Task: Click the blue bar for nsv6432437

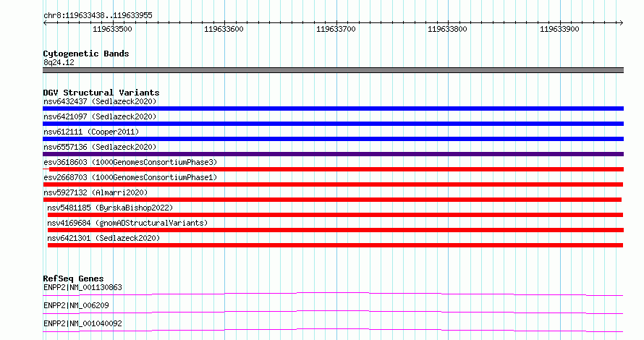Action: 333,109
